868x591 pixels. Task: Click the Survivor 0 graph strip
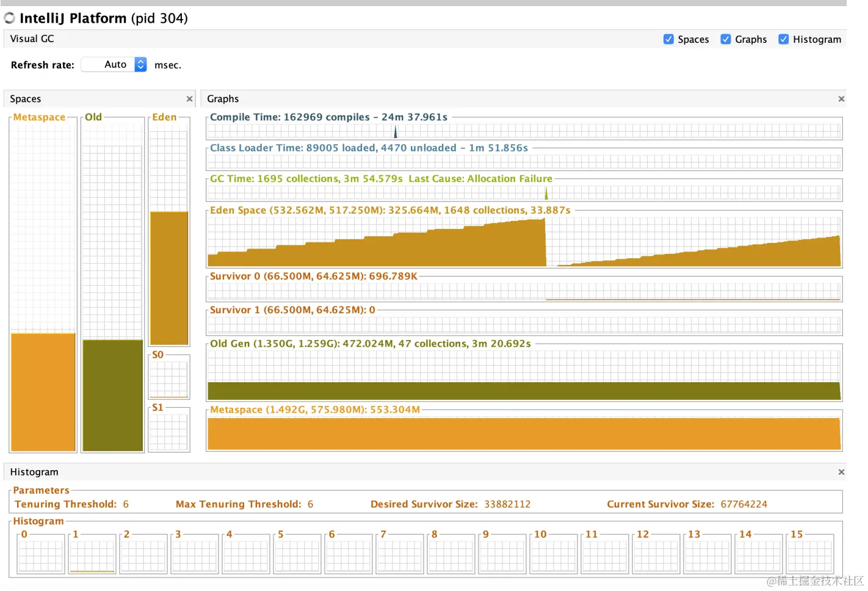524,291
